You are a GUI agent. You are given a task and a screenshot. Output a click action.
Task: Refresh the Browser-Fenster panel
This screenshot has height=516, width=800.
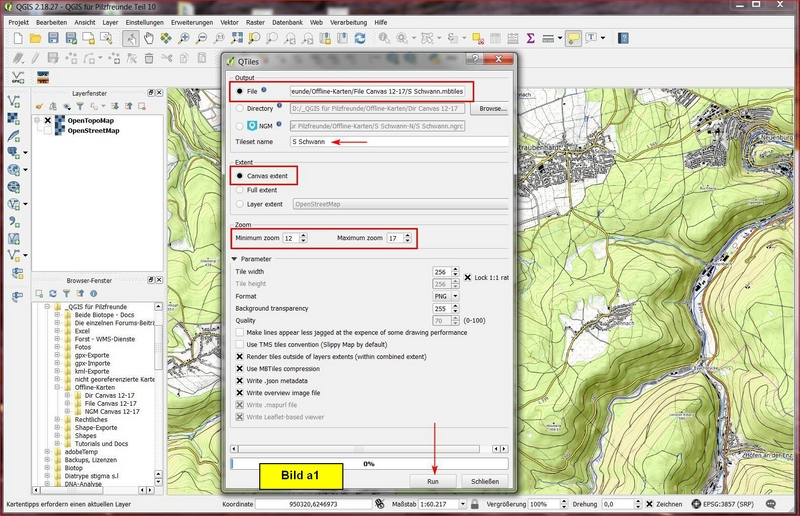coord(53,293)
